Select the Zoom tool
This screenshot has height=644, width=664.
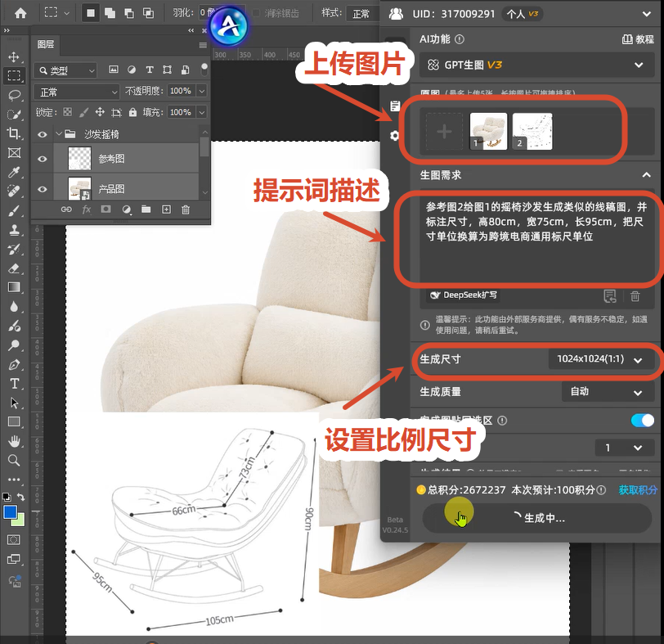click(14, 460)
